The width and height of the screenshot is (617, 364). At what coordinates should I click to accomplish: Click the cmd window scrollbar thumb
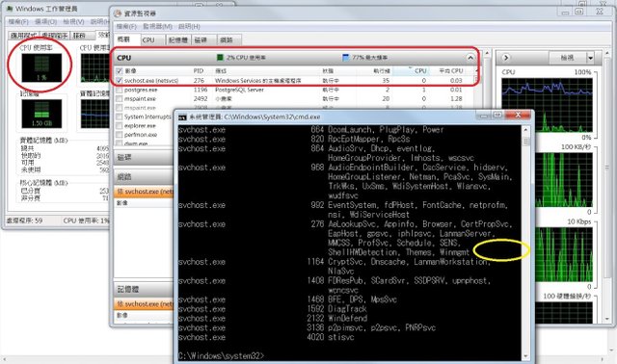[x=525, y=142]
